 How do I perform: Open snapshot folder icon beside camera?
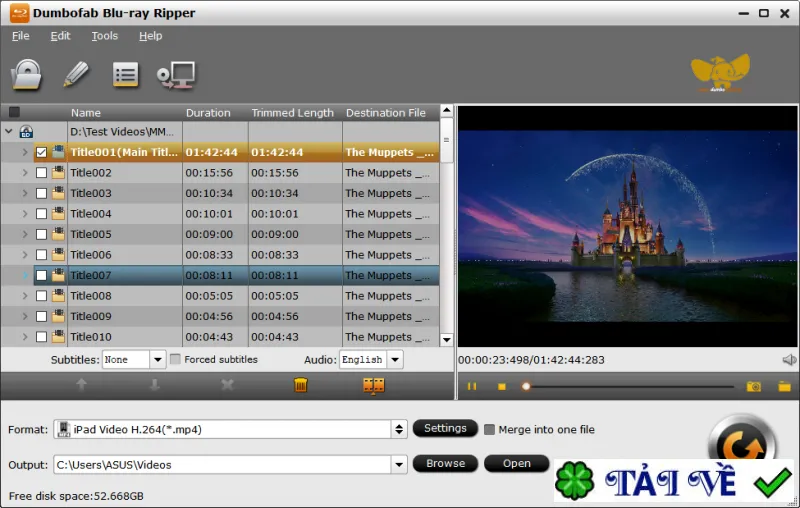point(784,387)
